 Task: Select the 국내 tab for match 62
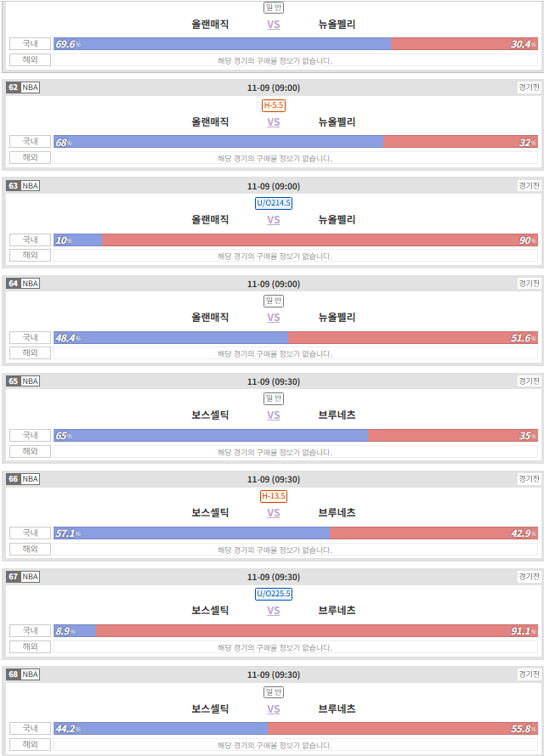30,141
